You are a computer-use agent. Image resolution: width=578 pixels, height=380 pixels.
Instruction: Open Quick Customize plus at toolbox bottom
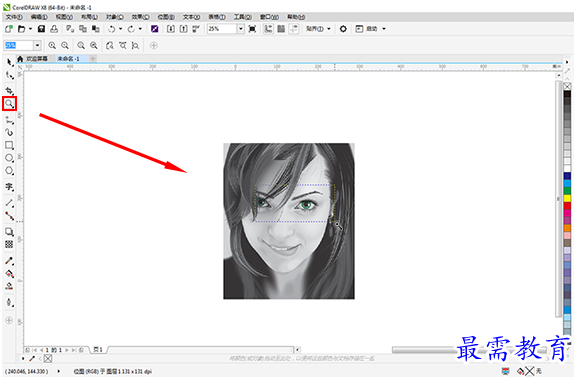pyautogui.click(x=9, y=320)
